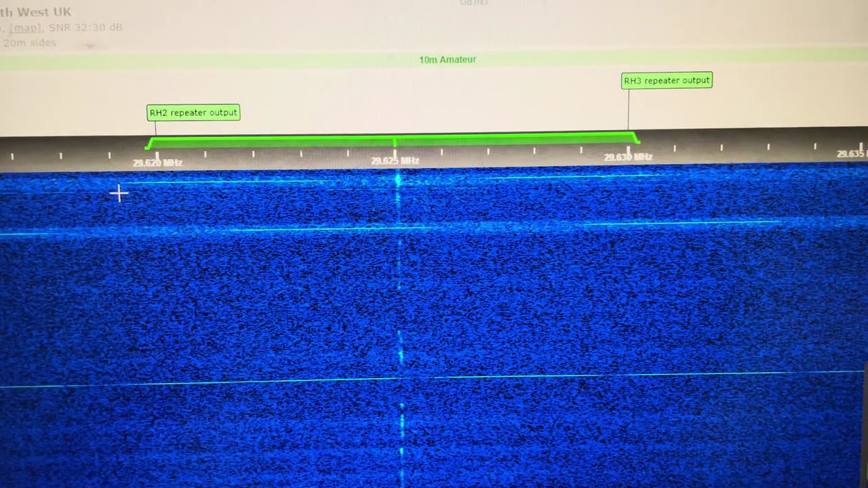
Task: Click the passband left edge handle
Action: 150,143
